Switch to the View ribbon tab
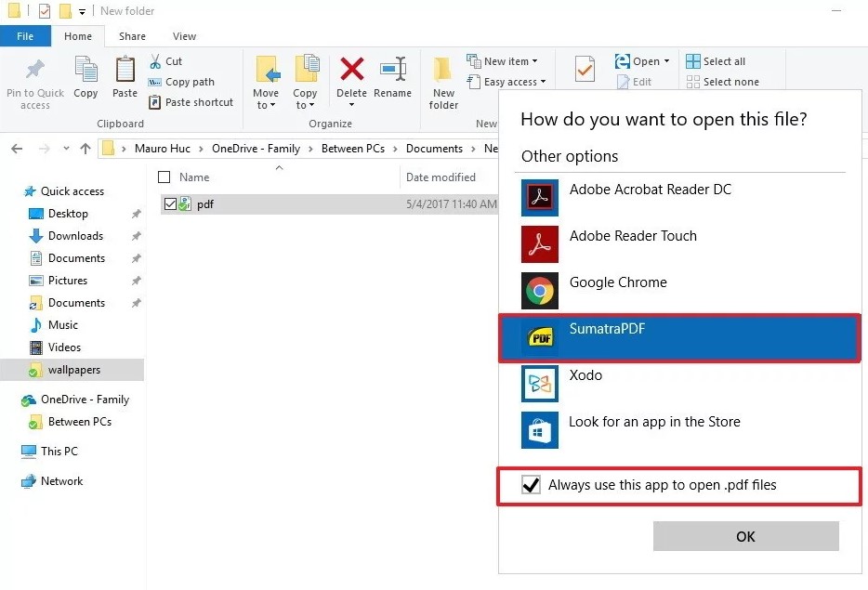 pos(184,36)
